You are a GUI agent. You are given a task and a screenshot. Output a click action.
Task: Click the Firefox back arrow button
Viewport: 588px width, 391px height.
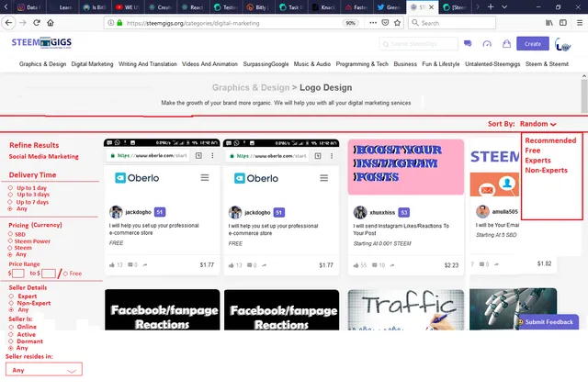coord(8,23)
